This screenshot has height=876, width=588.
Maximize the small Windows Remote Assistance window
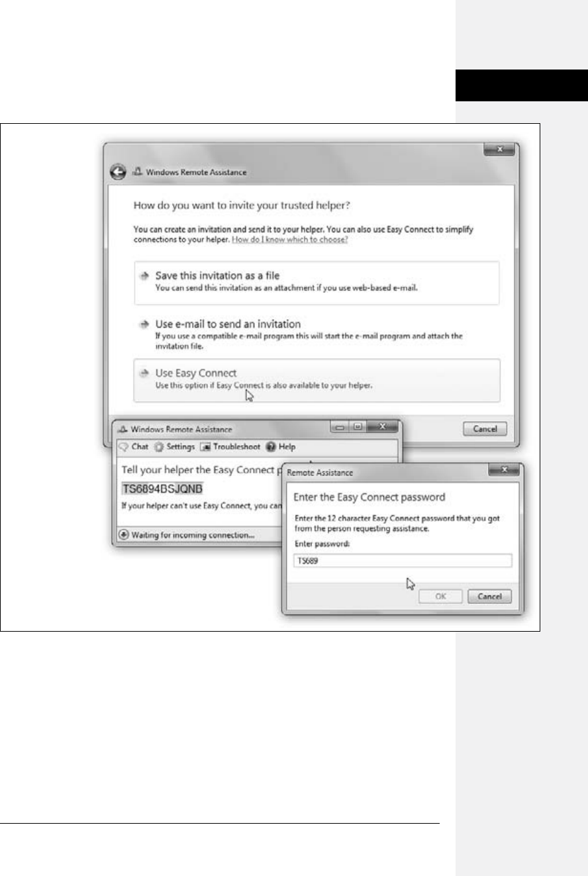point(356,428)
